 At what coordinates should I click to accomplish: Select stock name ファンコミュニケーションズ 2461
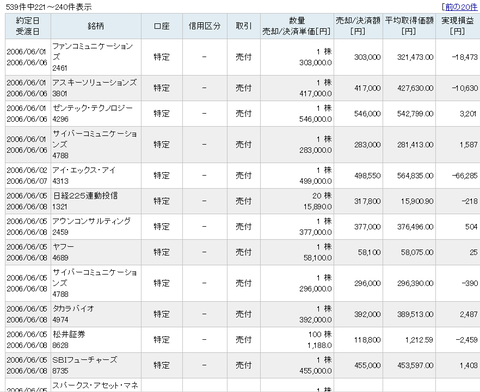pos(93,57)
